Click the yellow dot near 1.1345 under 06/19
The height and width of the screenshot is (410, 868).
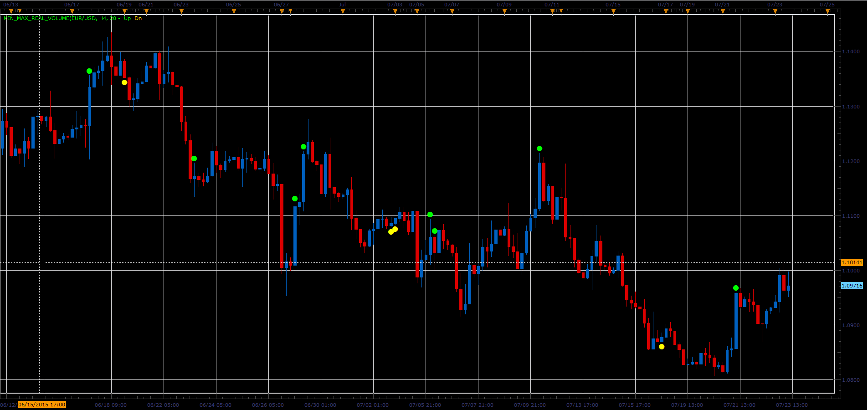(x=124, y=82)
